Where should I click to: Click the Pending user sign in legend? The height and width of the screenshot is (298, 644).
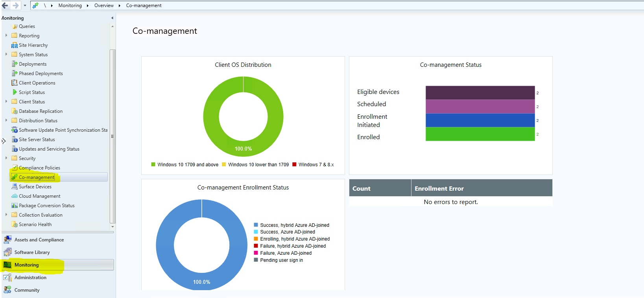(x=279, y=260)
